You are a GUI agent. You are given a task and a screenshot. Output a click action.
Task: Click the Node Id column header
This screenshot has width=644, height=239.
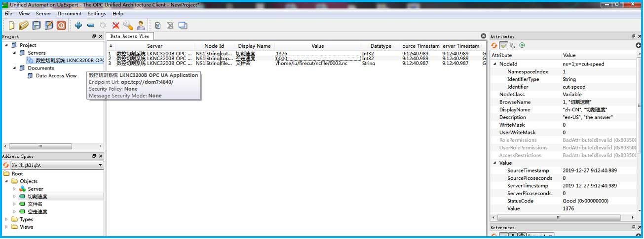(214, 46)
